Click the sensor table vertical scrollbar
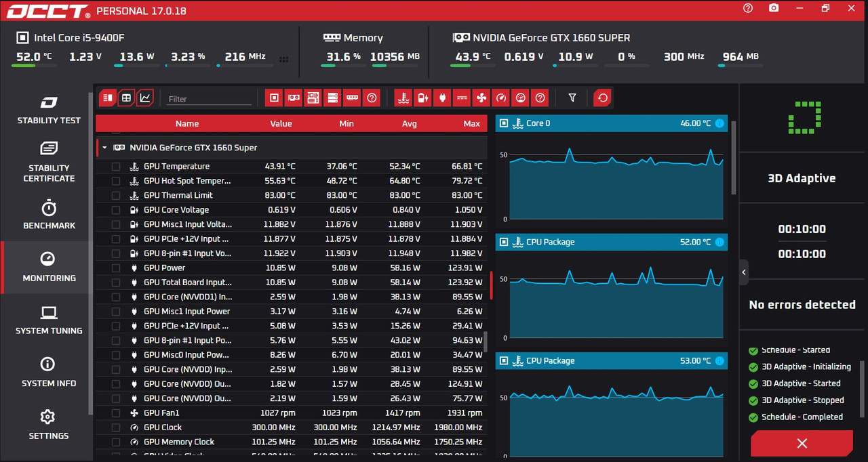 (485, 341)
